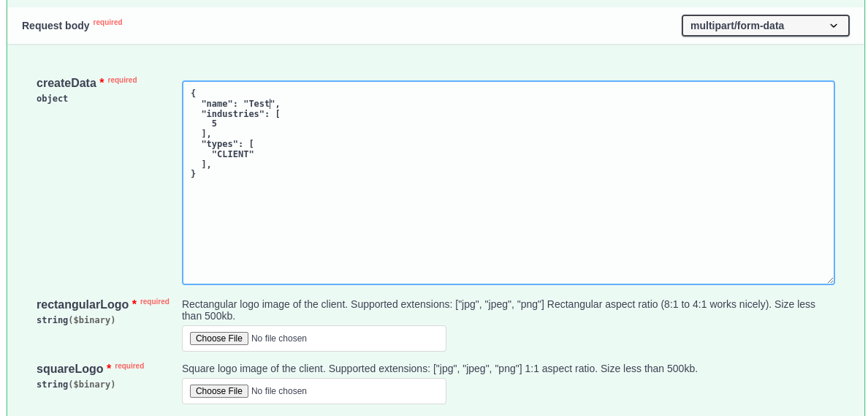Click the "types" line in JSON
Viewport: 868px width, 416px height.
coord(227,144)
